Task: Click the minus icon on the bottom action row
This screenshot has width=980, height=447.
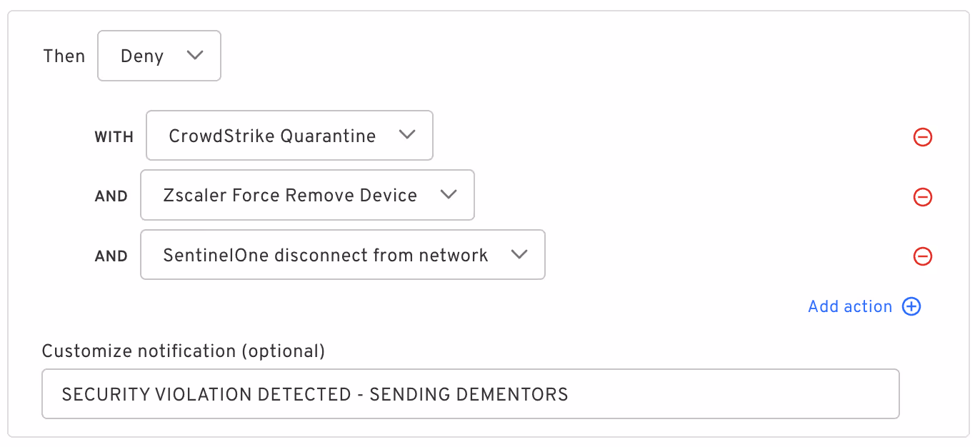Action: (x=922, y=256)
